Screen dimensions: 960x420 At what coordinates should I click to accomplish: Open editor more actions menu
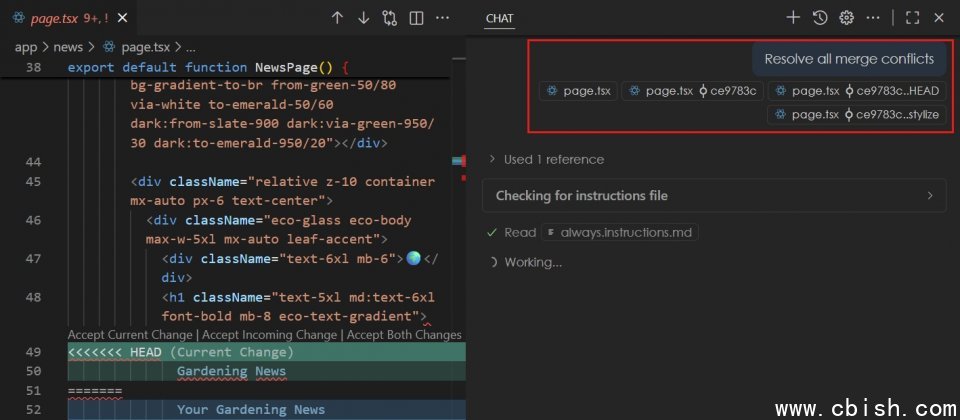[442, 18]
